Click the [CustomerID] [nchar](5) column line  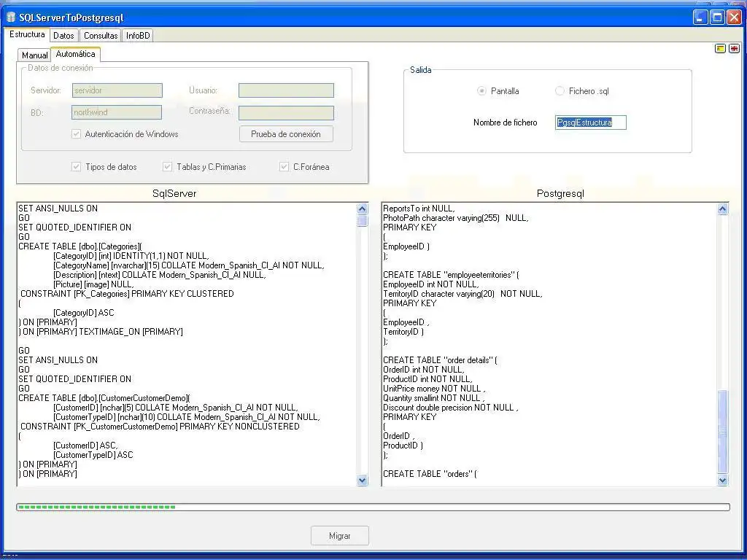176,408
